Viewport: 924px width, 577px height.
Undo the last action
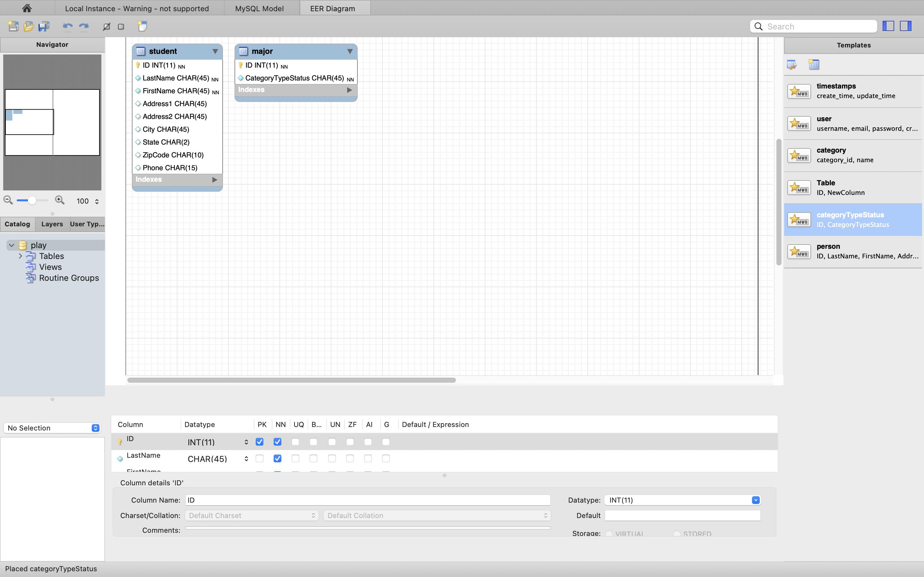pyautogui.click(x=67, y=26)
